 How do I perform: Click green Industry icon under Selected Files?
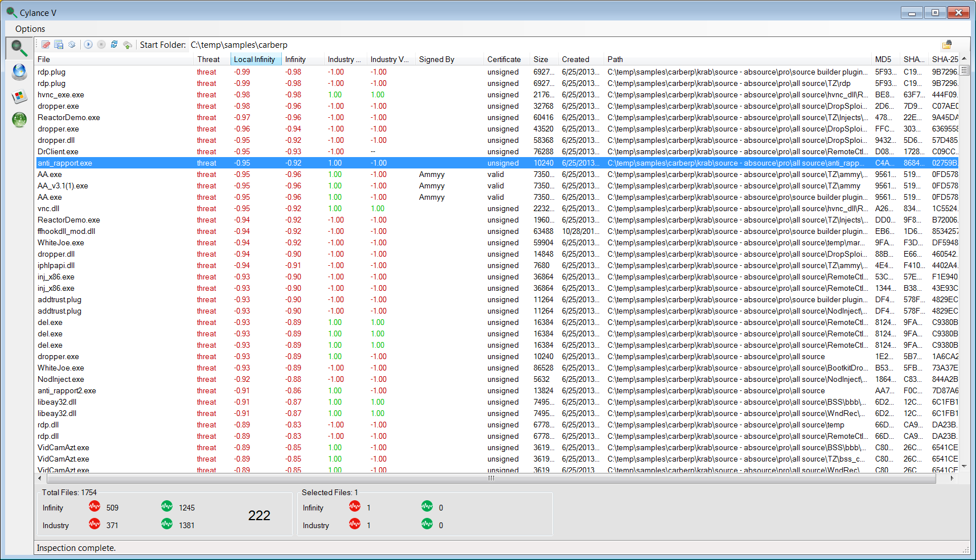coord(427,524)
